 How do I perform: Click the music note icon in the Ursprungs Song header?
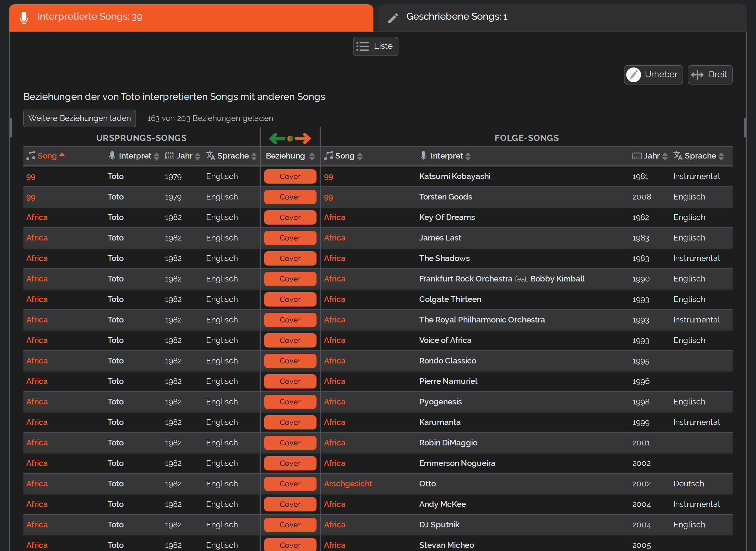31,155
